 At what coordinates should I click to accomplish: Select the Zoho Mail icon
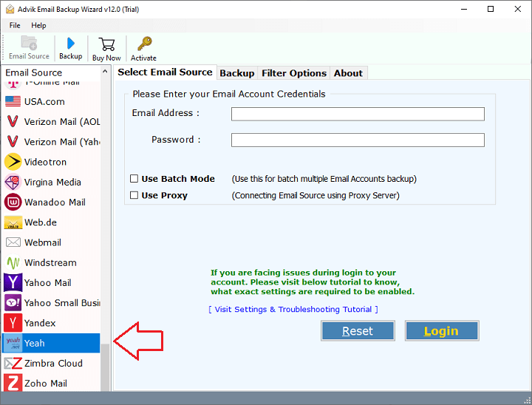point(13,384)
